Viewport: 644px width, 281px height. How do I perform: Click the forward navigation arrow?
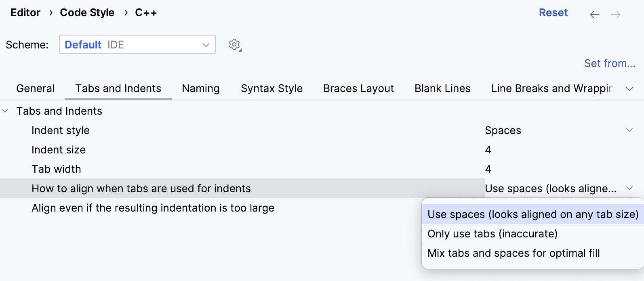(615, 15)
